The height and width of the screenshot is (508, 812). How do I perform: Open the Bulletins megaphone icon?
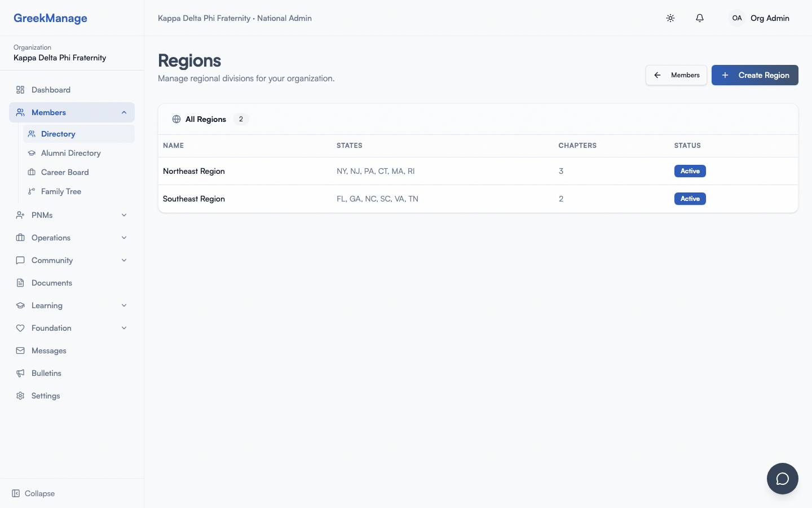click(20, 373)
